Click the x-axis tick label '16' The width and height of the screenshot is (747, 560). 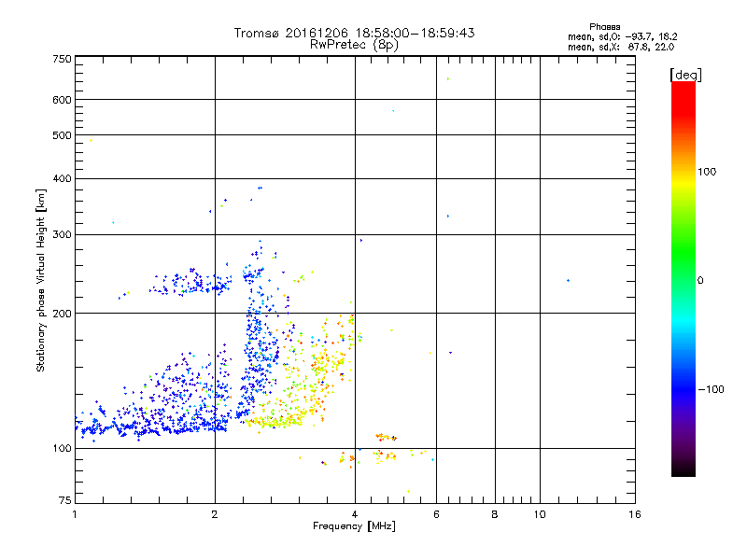tap(635, 514)
